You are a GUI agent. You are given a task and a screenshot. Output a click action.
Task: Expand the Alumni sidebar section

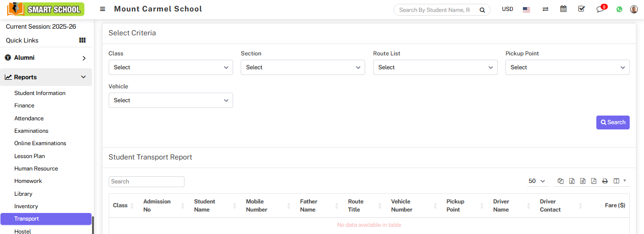tap(46, 58)
